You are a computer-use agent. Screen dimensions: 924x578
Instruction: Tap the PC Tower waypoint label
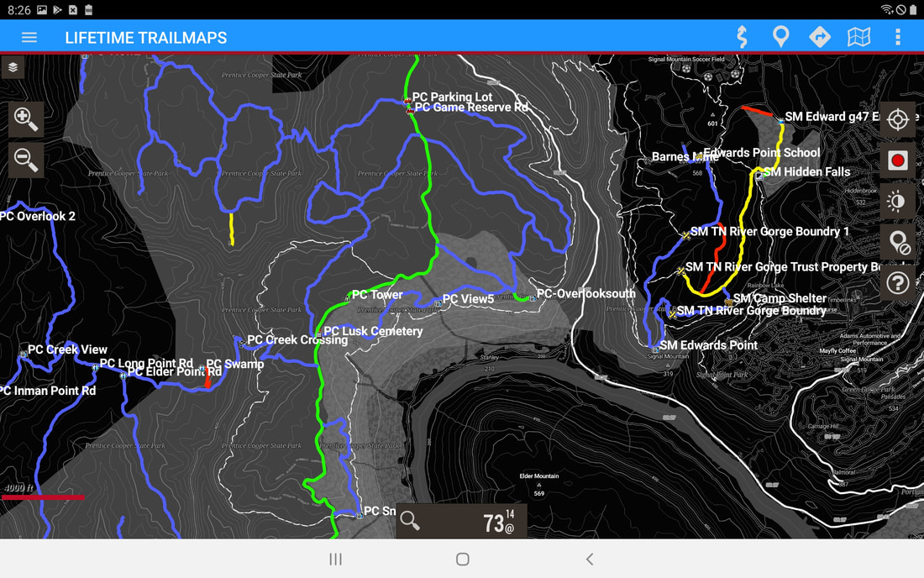click(x=376, y=295)
